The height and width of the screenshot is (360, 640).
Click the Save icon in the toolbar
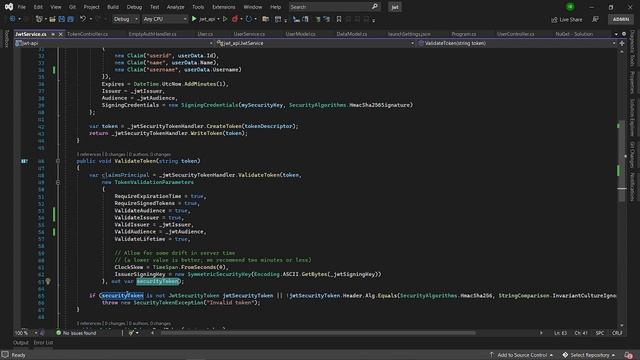[x=62, y=19]
